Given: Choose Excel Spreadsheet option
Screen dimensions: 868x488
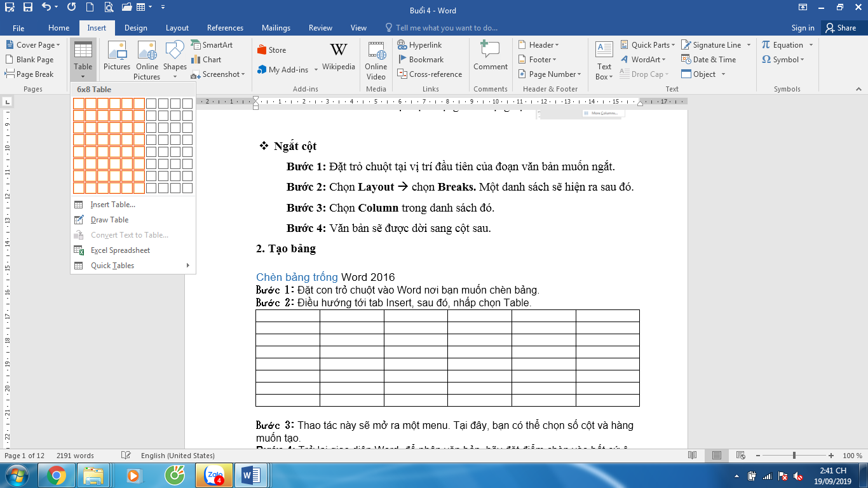Looking at the screenshot, I should pos(133,250).
